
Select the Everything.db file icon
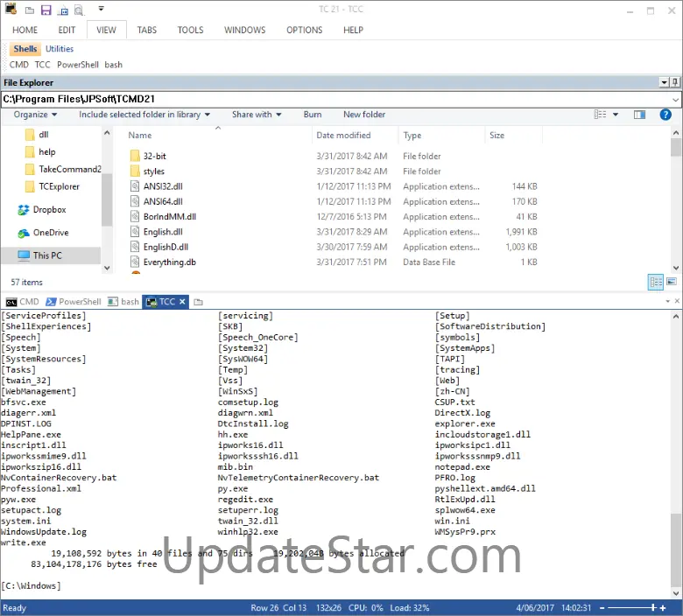pyautogui.click(x=135, y=262)
